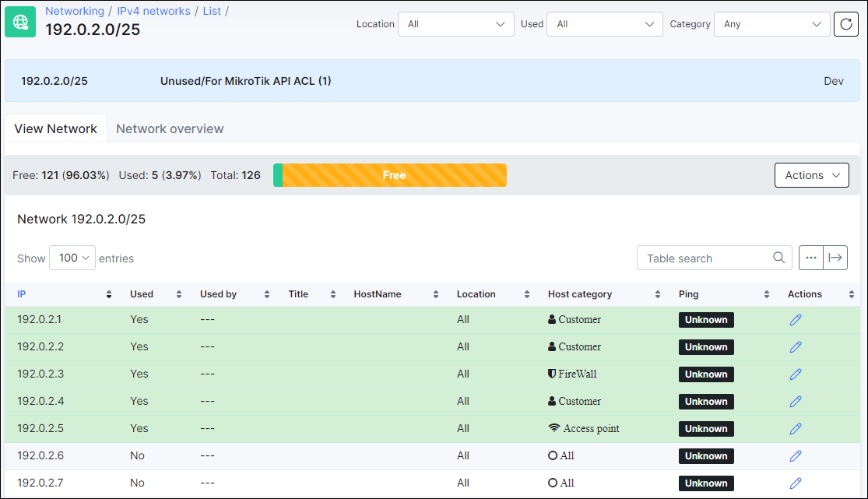Screen dimensions: 868x499
Task: Click the search magnifier in Table search
Action: (778, 257)
